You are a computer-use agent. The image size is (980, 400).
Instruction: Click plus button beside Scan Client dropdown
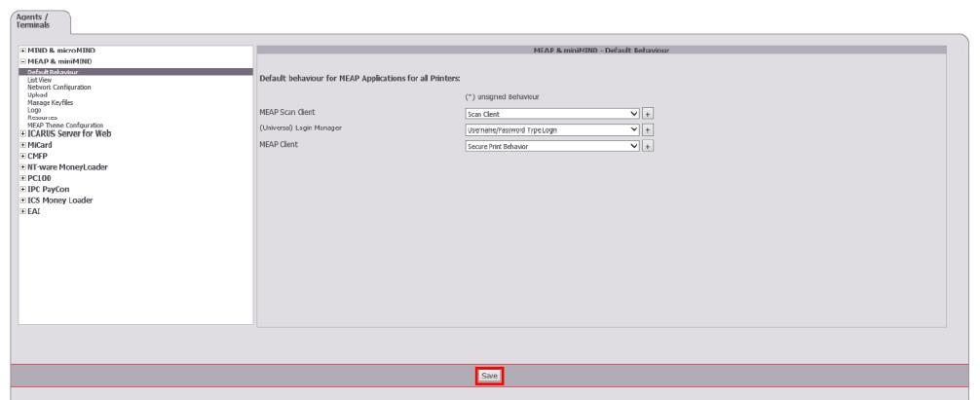[x=648, y=114]
